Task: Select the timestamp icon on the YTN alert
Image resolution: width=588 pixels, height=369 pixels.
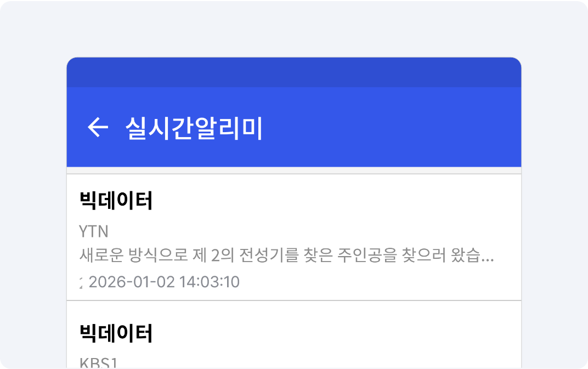Action: (x=81, y=282)
